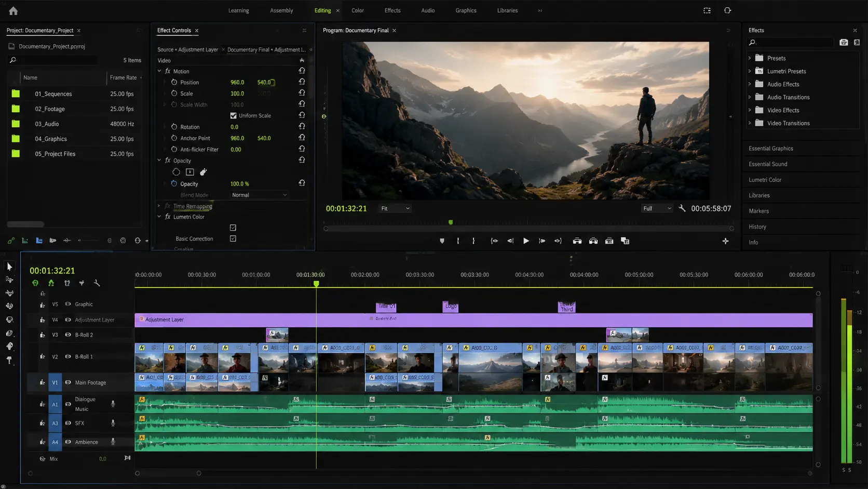Screen dimensions: 868x489
Task: Open timeline wrench display settings
Action: [97, 283]
